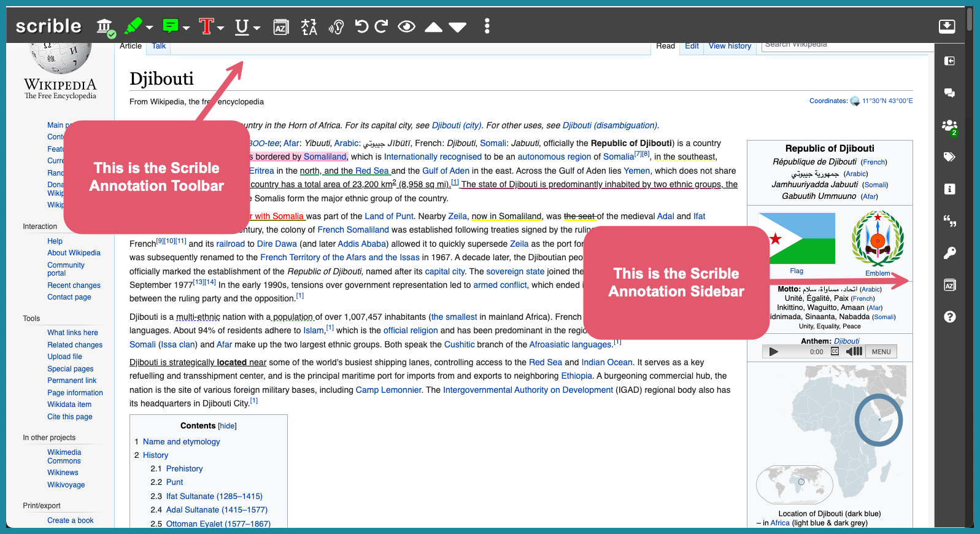Viewport: 980px width, 534px height.
Task: Redo the last annotation
Action: click(x=381, y=26)
